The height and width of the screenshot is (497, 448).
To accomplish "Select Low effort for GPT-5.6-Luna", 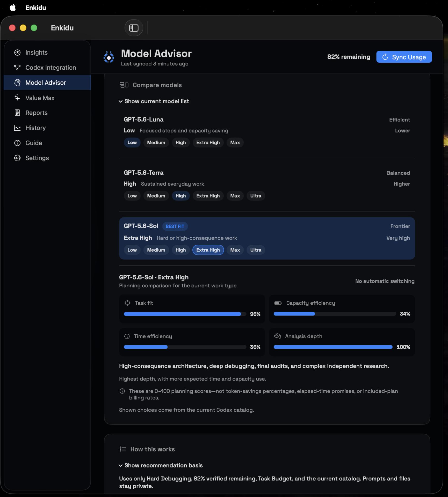I will pyautogui.click(x=132, y=142).
